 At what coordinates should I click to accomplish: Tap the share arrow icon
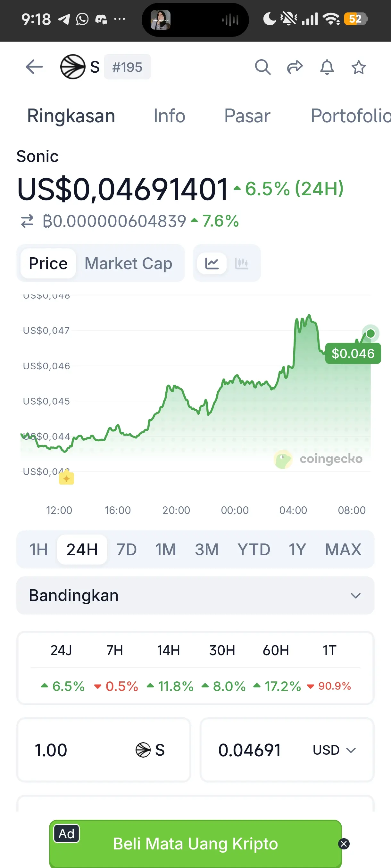tap(295, 67)
